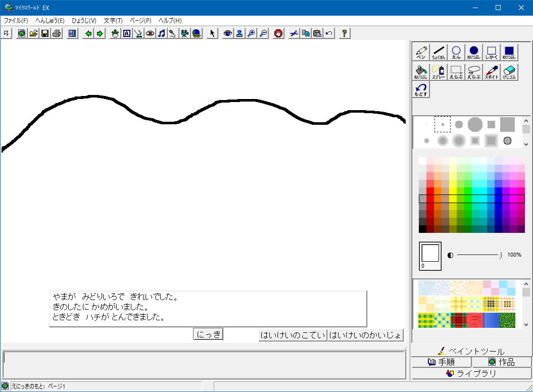The width and height of the screenshot is (533, 392).
Task: Click the eye tool toolbar icon
Action: tap(228, 33)
